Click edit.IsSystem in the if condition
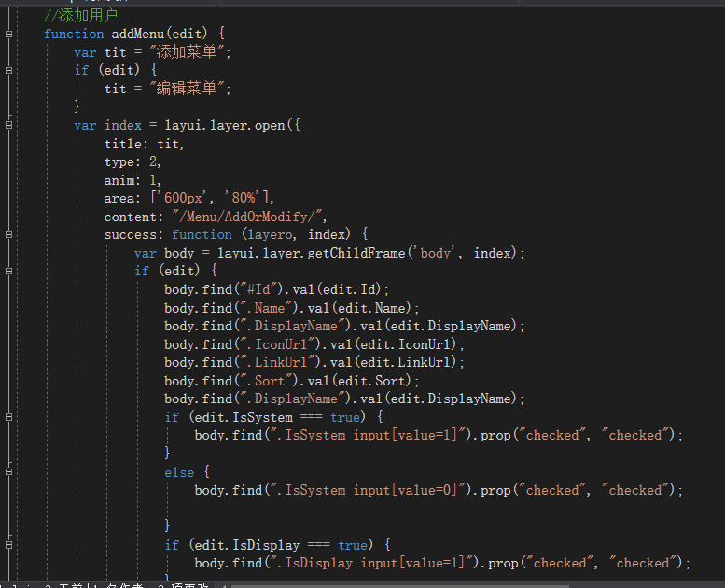725x588 pixels. [244, 417]
